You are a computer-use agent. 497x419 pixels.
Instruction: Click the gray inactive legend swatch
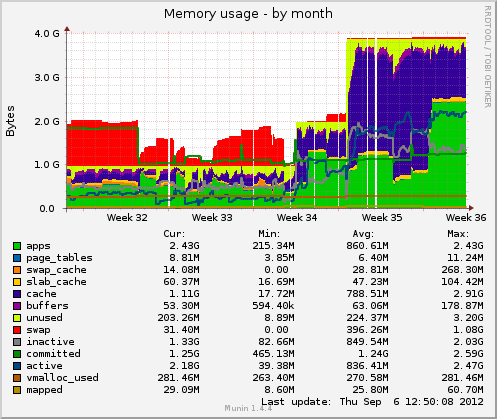(x=17, y=342)
